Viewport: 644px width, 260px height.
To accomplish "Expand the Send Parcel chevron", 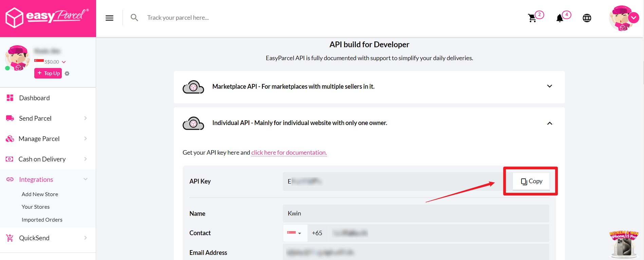I will click(86, 118).
